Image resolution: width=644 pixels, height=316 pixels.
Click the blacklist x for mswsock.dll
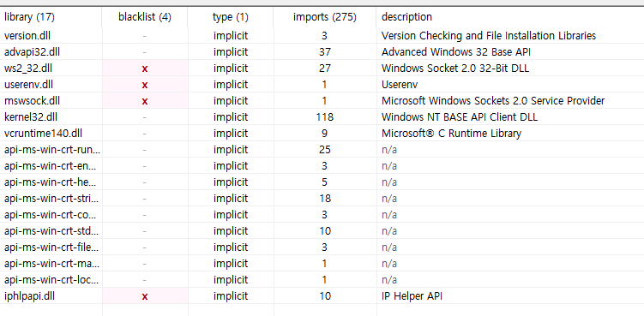coord(145,101)
